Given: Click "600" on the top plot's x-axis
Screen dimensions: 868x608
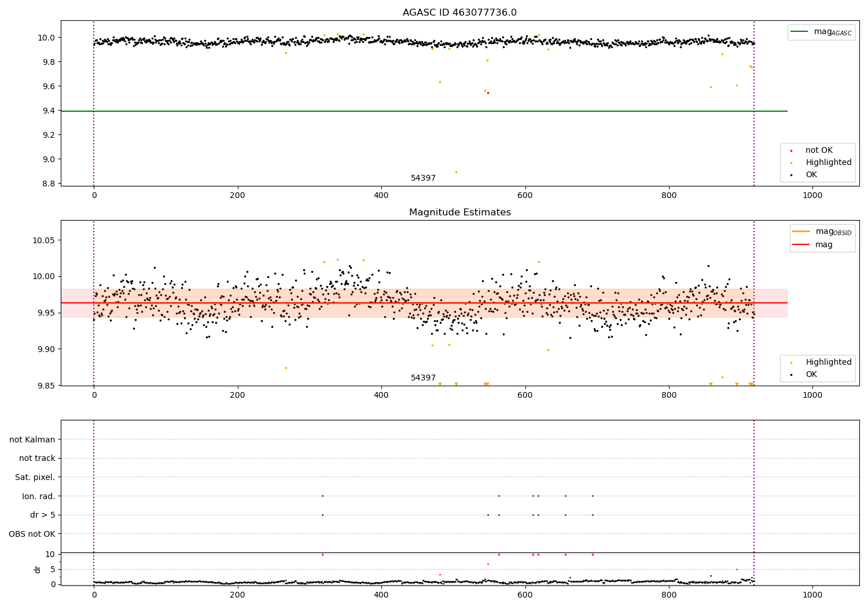Looking at the screenshot, I should click(x=525, y=195).
